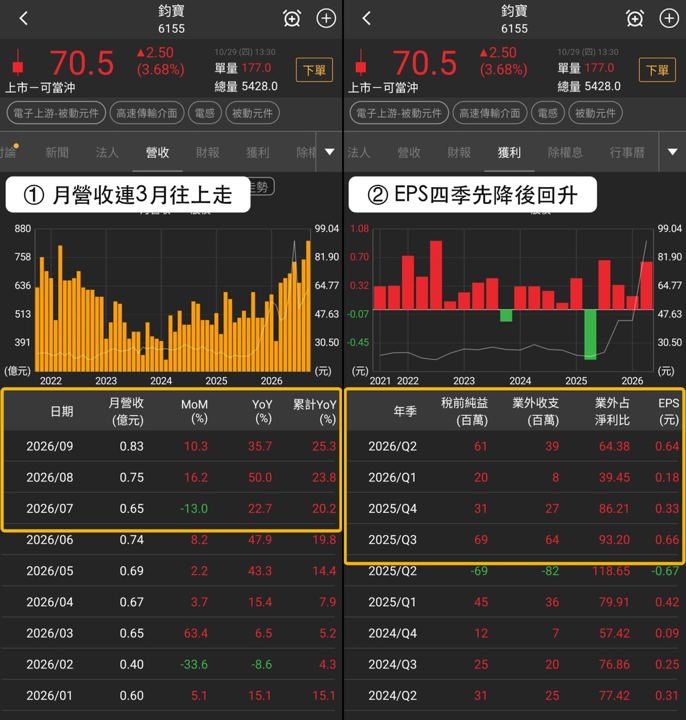Image resolution: width=686 pixels, height=720 pixels.
Task: Switch to 行事曆 tab in right panel
Action: (x=627, y=152)
